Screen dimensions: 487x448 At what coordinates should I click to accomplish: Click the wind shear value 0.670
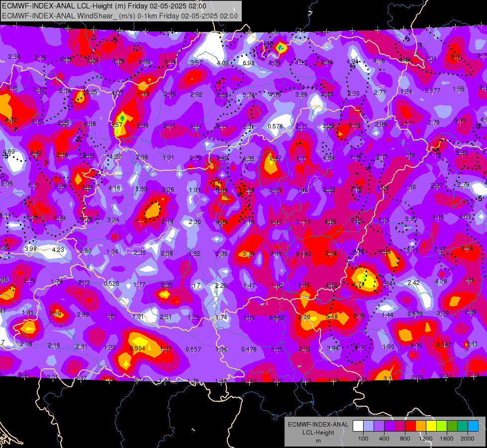[415, 314]
